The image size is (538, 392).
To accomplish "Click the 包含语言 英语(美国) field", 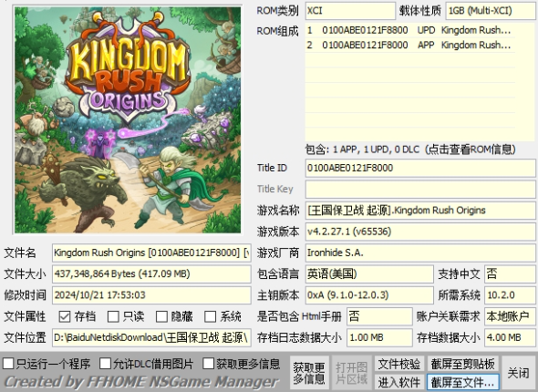I will coord(369,274).
